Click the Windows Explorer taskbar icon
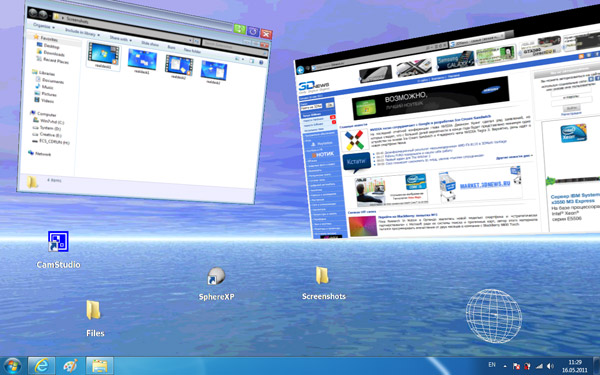The height and width of the screenshot is (375, 600). click(99, 366)
